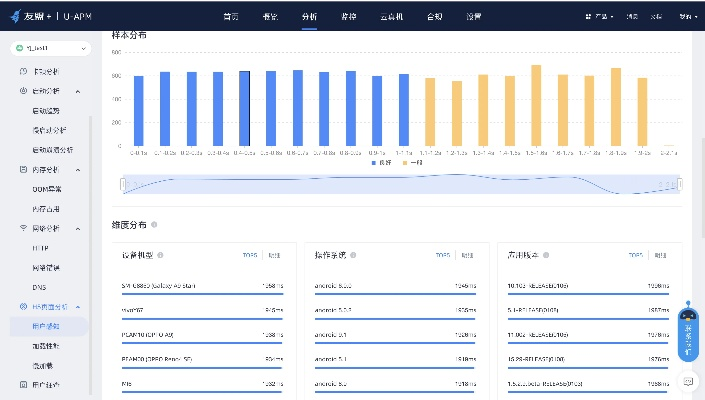Open the 首页 top navigation tab
Viewport: 705px width, 400px height.
[x=232, y=17]
